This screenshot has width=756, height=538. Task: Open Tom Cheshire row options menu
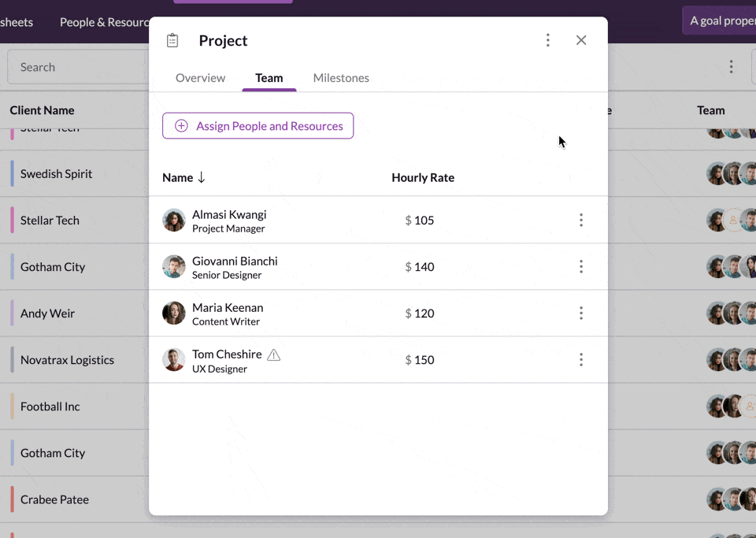581,359
